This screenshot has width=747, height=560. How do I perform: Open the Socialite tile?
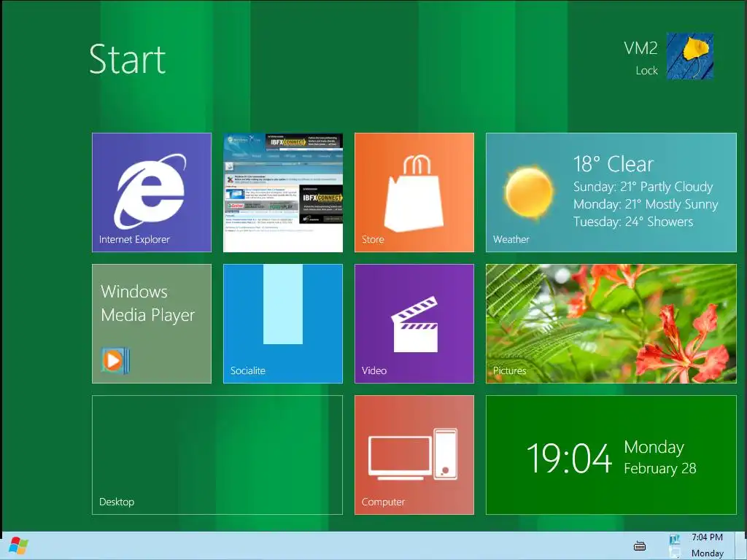283,324
